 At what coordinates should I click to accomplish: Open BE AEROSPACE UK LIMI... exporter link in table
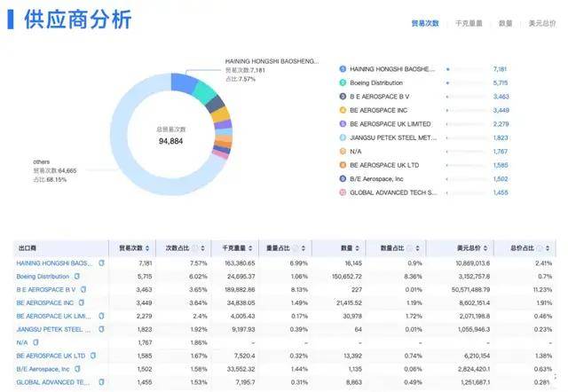(x=53, y=316)
